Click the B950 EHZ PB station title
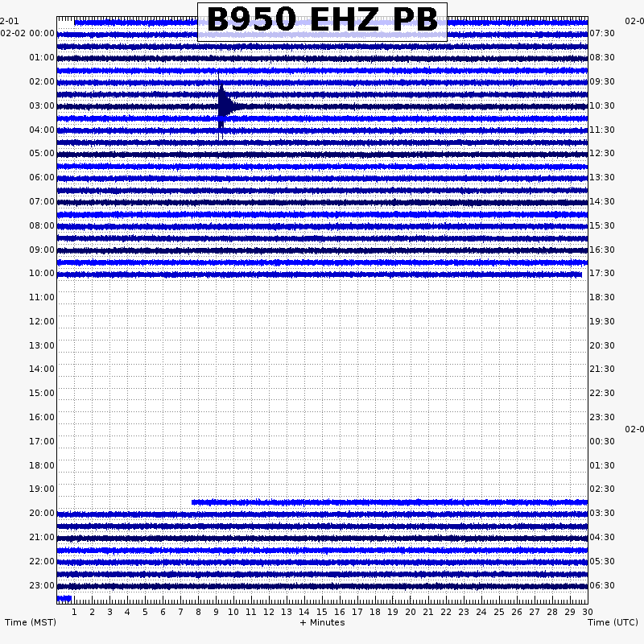644x644 pixels. (322, 21)
